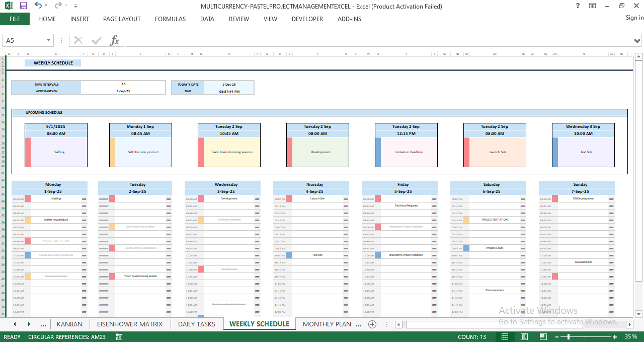Click the Excel application icon
This screenshot has height=342, width=644.
pyautogui.click(x=9, y=6)
